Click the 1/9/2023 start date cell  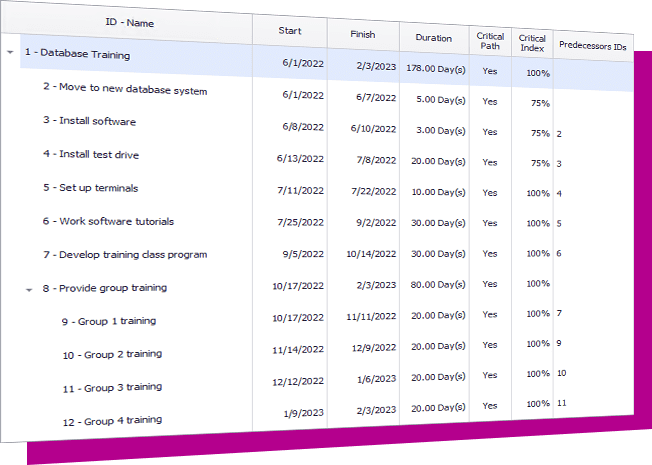click(x=304, y=413)
